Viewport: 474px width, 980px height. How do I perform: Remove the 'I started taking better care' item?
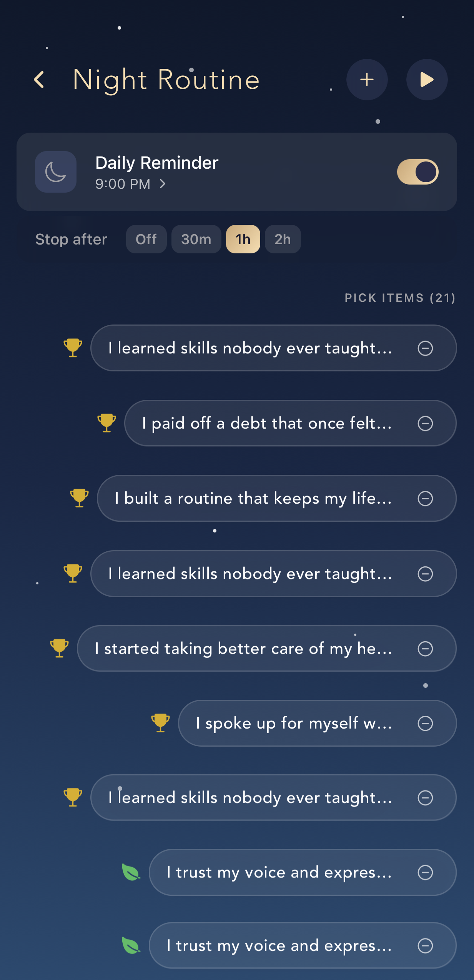click(x=425, y=649)
